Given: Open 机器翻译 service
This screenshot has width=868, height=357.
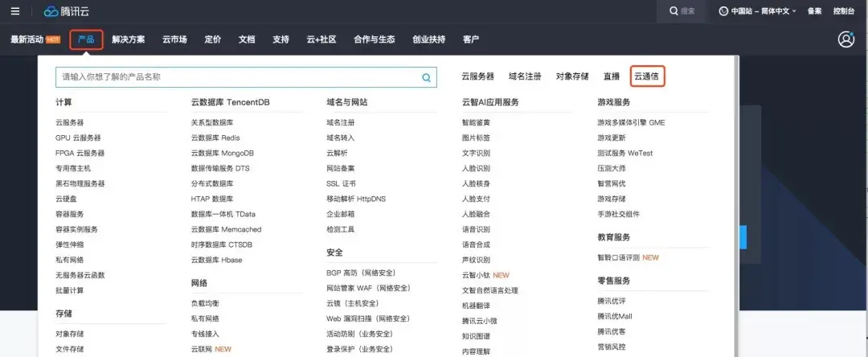Looking at the screenshot, I should tap(476, 305).
